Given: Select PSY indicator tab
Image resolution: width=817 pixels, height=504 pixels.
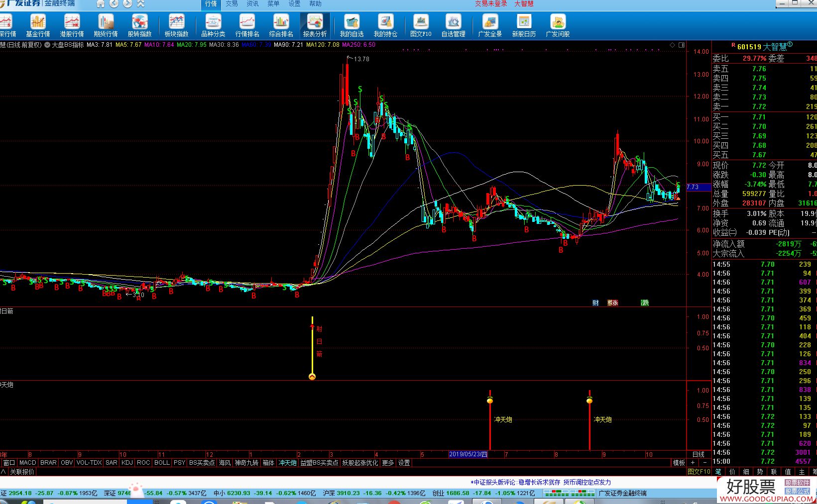Looking at the screenshot, I should tap(179, 463).
